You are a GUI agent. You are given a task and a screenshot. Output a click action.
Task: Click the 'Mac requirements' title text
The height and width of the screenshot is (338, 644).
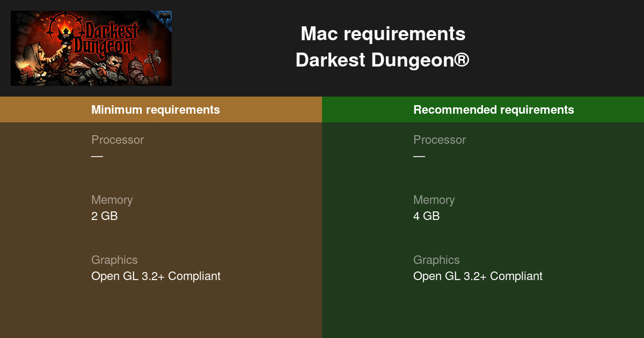point(383,34)
